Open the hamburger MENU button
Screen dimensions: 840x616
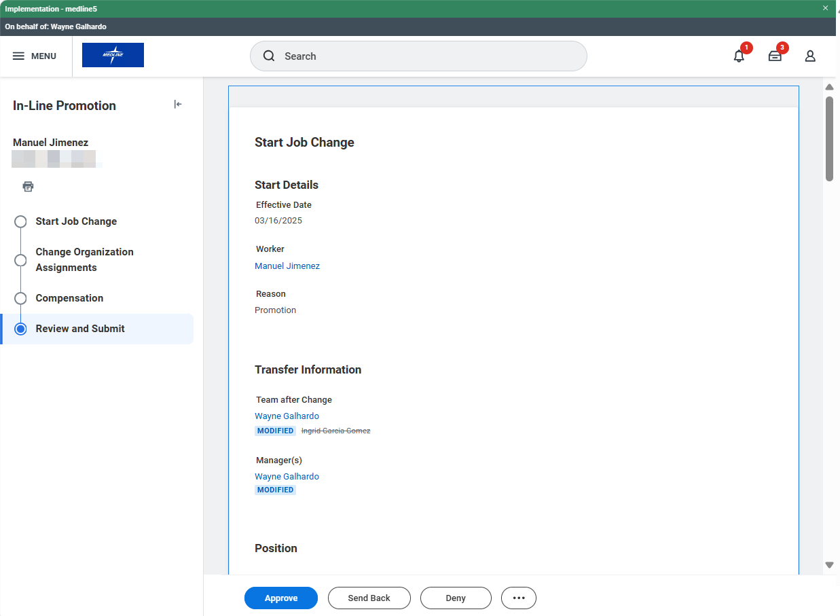(35, 56)
